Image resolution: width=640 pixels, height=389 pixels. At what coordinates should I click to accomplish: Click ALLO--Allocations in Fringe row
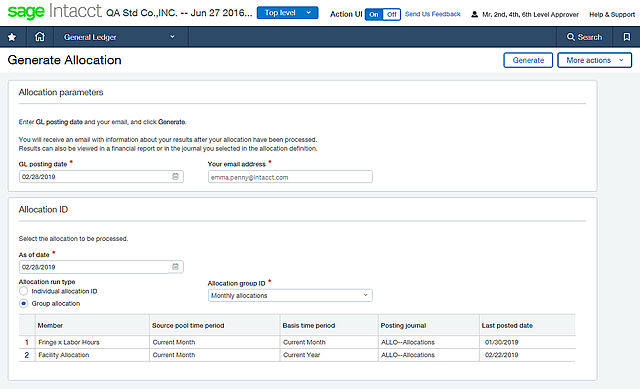pyautogui.click(x=408, y=342)
